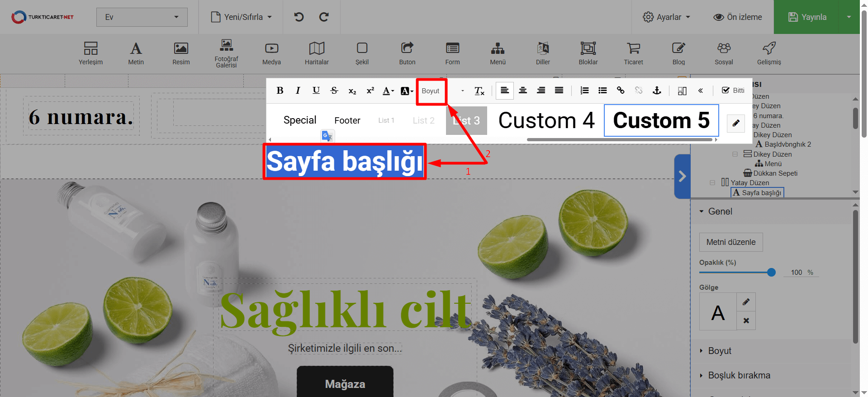Image resolution: width=868 pixels, height=397 pixels.
Task: Open the Ticaret commerce tool
Action: (633, 53)
